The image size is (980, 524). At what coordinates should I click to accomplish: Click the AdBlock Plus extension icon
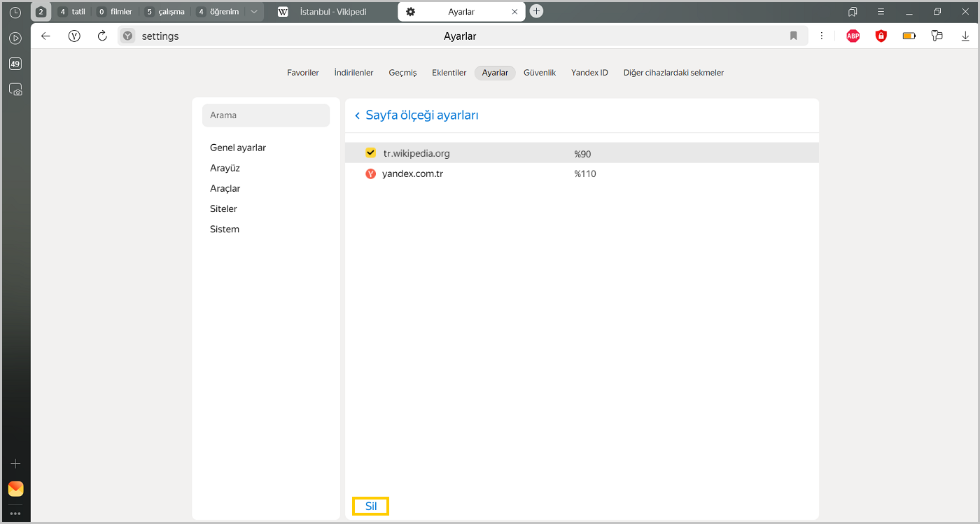(x=853, y=36)
